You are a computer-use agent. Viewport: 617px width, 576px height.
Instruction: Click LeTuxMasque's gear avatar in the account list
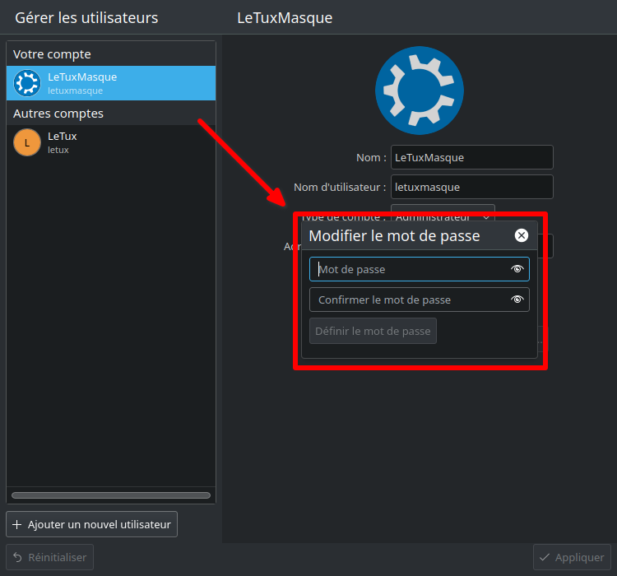(x=27, y=83)
